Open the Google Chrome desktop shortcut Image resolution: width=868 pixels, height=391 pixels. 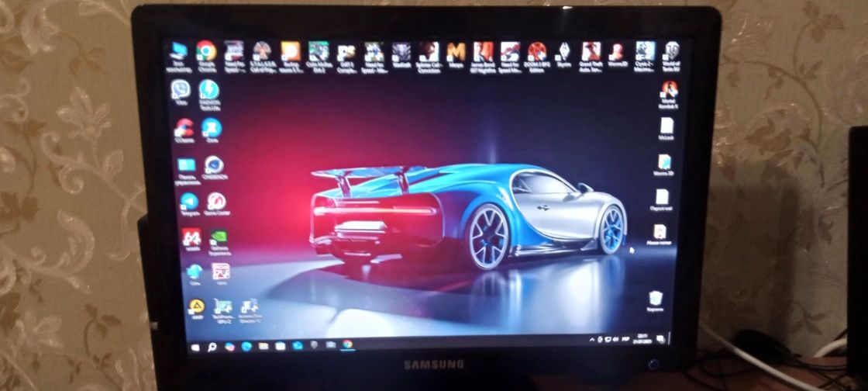pyautogui.click(x=206, y=55)
